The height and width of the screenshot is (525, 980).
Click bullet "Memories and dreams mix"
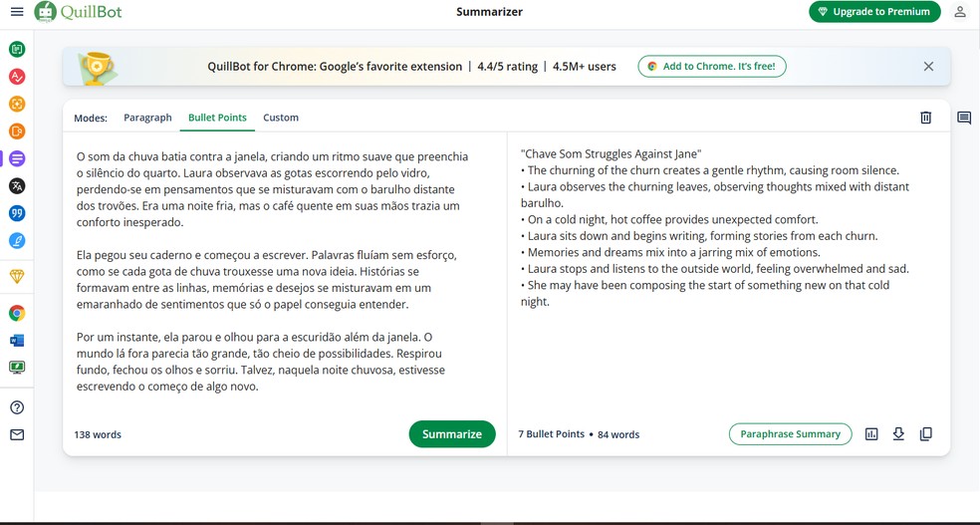[x=670, y=252]
